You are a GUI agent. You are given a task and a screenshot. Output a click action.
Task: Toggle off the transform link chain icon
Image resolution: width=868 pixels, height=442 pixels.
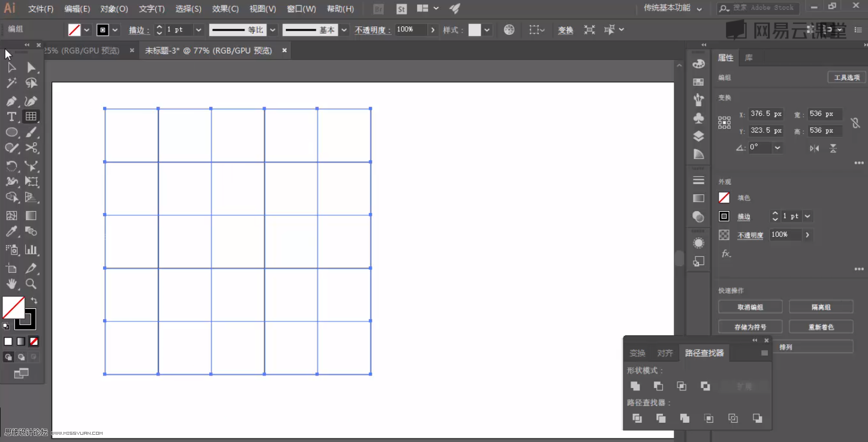[x=856, y=122]
